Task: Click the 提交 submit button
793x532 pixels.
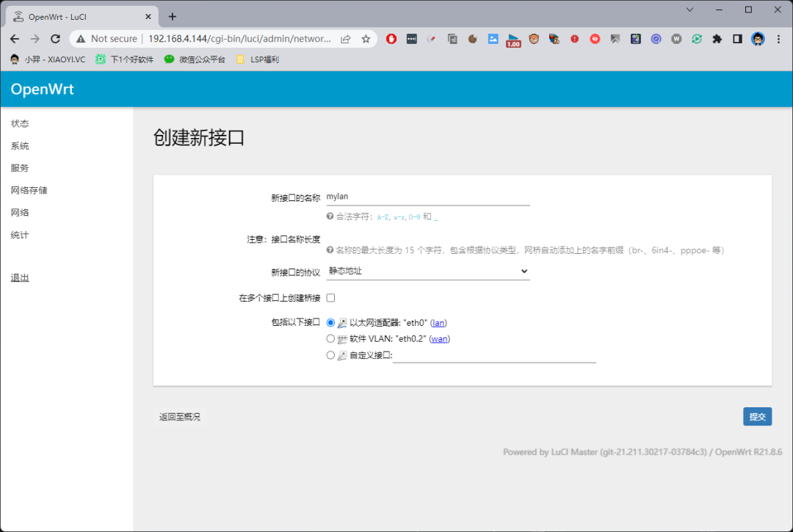Action: [x=757, y=417]
